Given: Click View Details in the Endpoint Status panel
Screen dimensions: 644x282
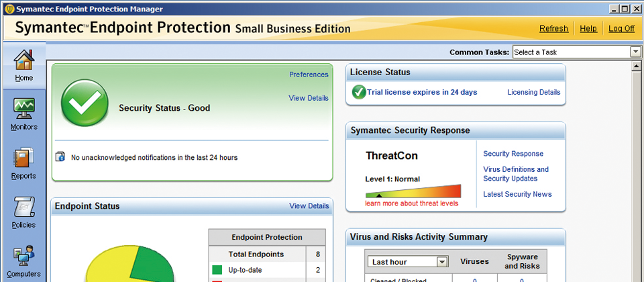Looking at the screenshot, I should click(309, 205).
